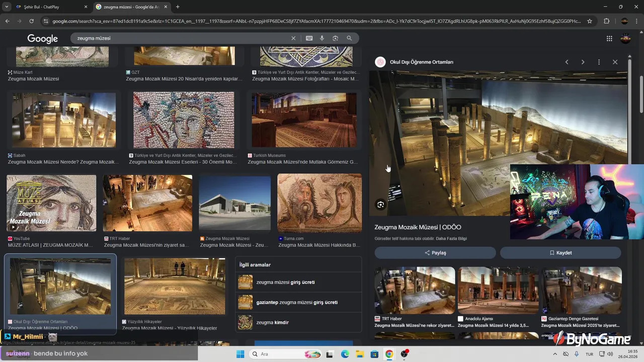The image size is (644, 362).
Task: Reload the current page
Action: (x=31, y=21)
